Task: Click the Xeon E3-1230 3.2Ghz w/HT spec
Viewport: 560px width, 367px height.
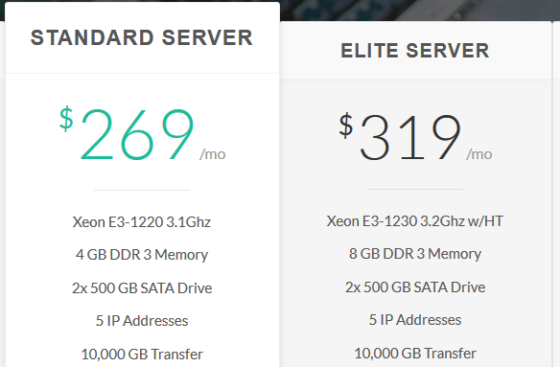Action: click(415, 221)
